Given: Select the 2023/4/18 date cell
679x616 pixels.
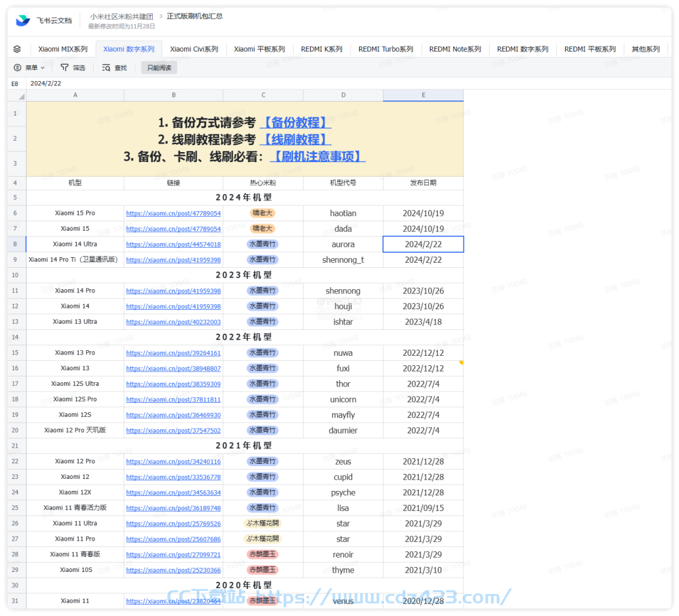Looking at the screenshot, I should click(424, 322).
